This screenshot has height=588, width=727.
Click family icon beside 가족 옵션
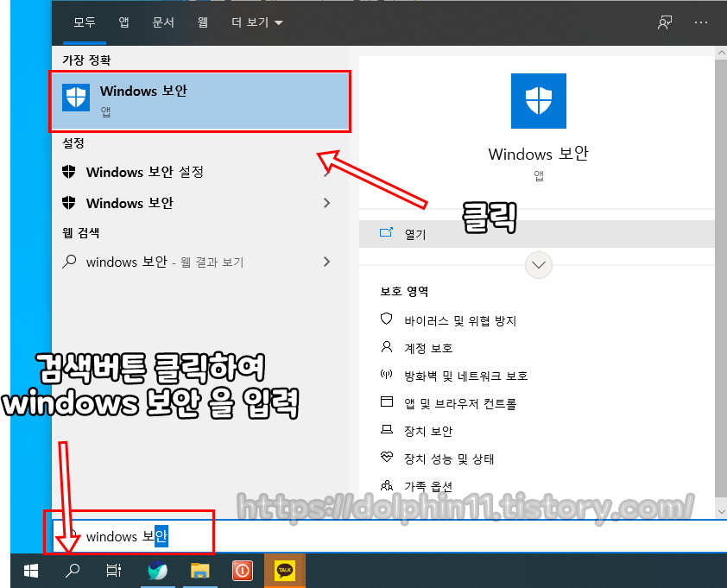[386, 485]
